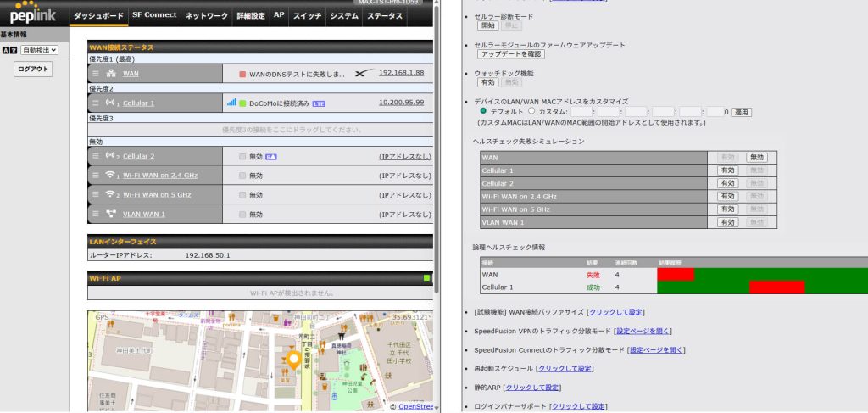The image size is (868, 413).
Task: Select the カスタム MAC address radio button
Action: pos(531,111)
